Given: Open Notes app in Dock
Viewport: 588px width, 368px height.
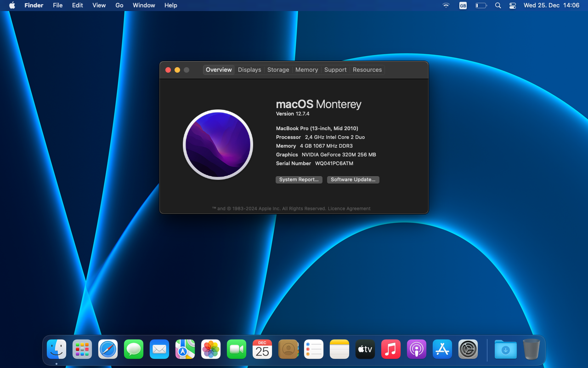Looking at the screenshot, I should pos(339,350).
